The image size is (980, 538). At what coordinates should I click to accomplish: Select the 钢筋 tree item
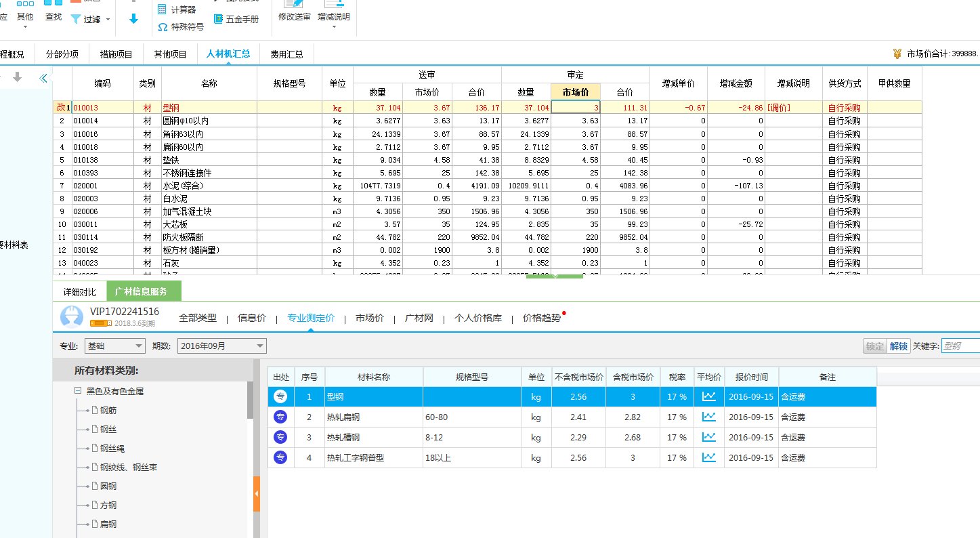coord(108,411)
